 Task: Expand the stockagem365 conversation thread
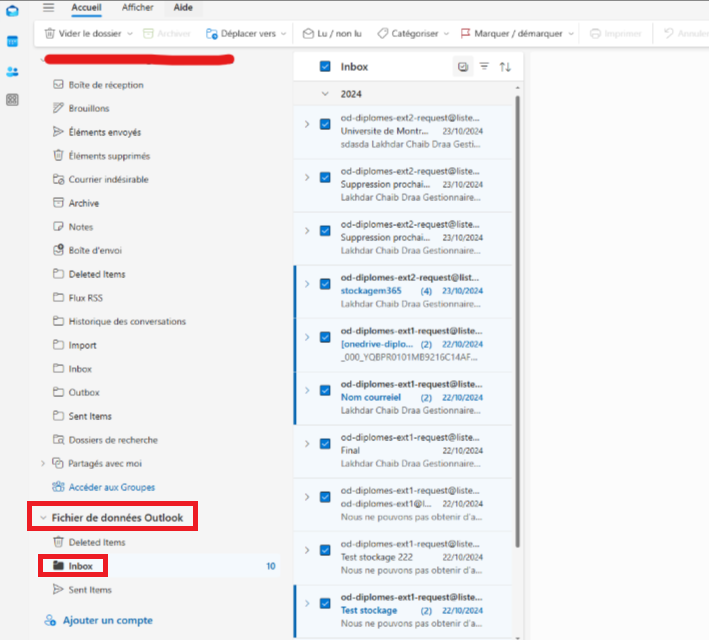[x=307, y=284]
